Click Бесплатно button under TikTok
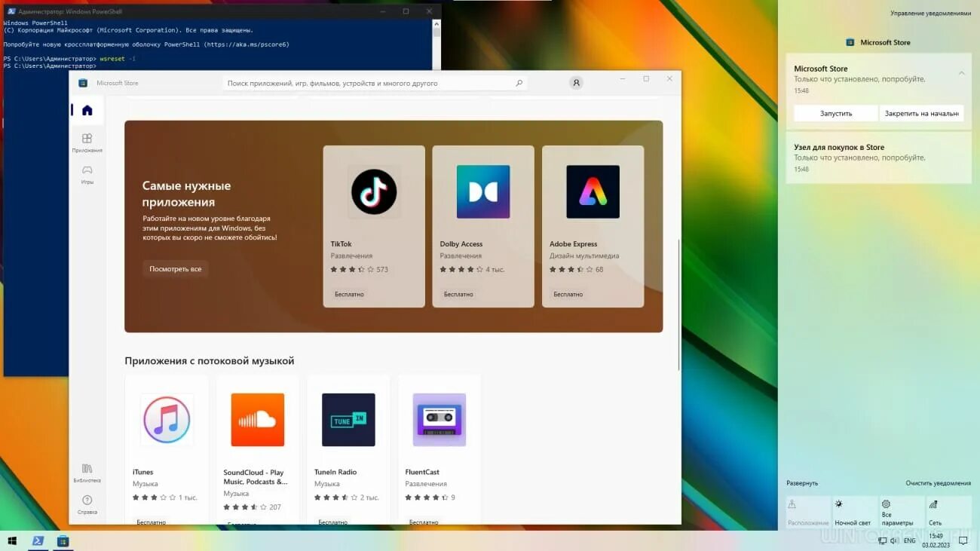The width and height of the screenshot is (980, 551). click(x=349, y=294)
